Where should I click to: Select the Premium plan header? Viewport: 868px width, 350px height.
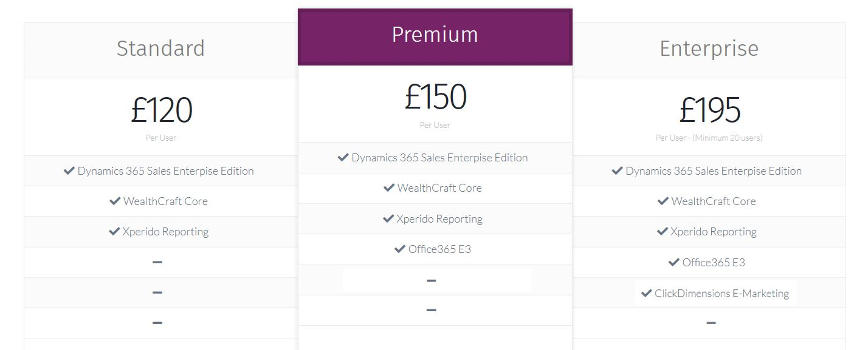pyautogui.click(x=435, y=37)
